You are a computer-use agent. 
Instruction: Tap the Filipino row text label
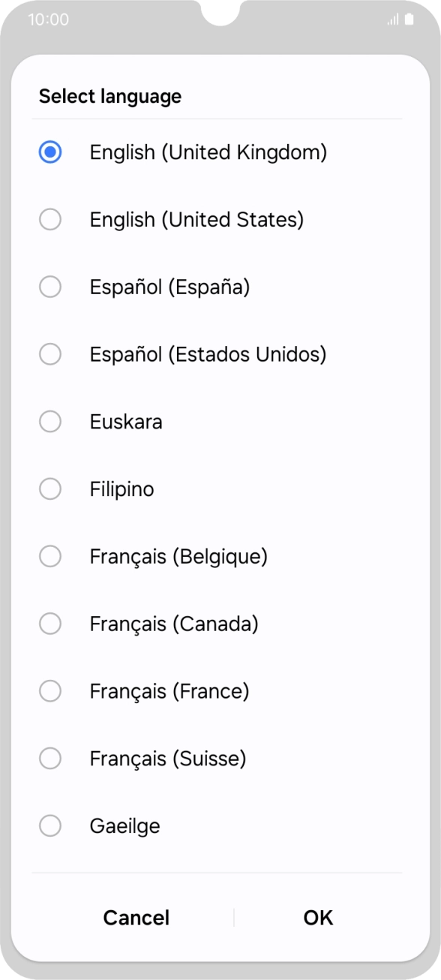[121, 488]
